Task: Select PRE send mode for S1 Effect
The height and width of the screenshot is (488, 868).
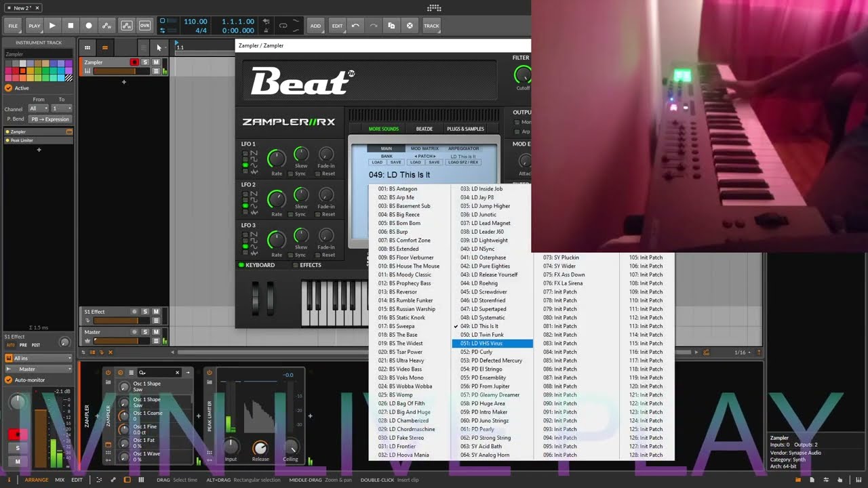Action: 24,345
